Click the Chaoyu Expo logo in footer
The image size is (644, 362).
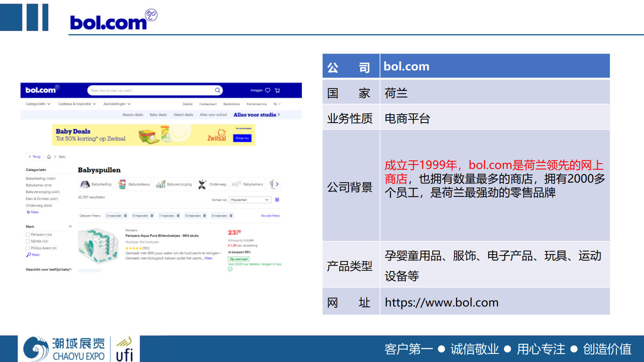(x=64, y=349)
